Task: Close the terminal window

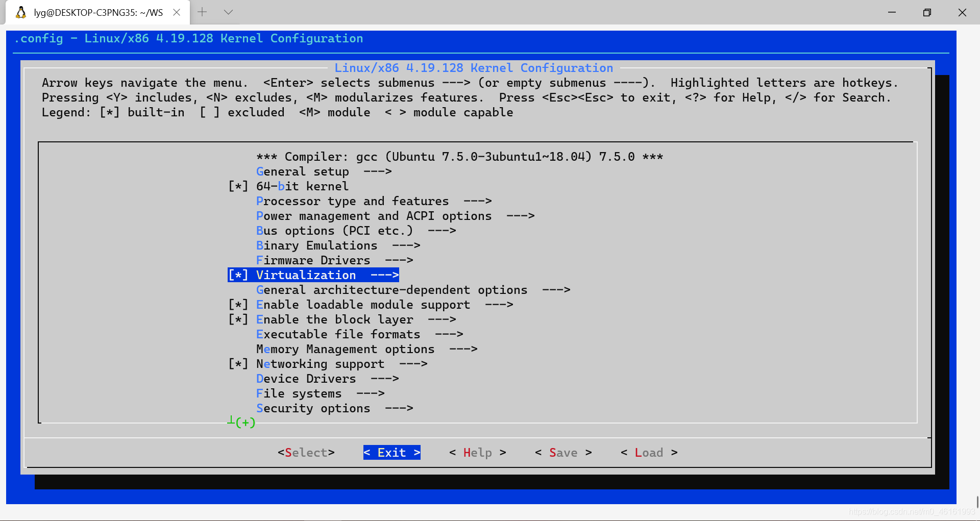Action: (x=962, y=12)
